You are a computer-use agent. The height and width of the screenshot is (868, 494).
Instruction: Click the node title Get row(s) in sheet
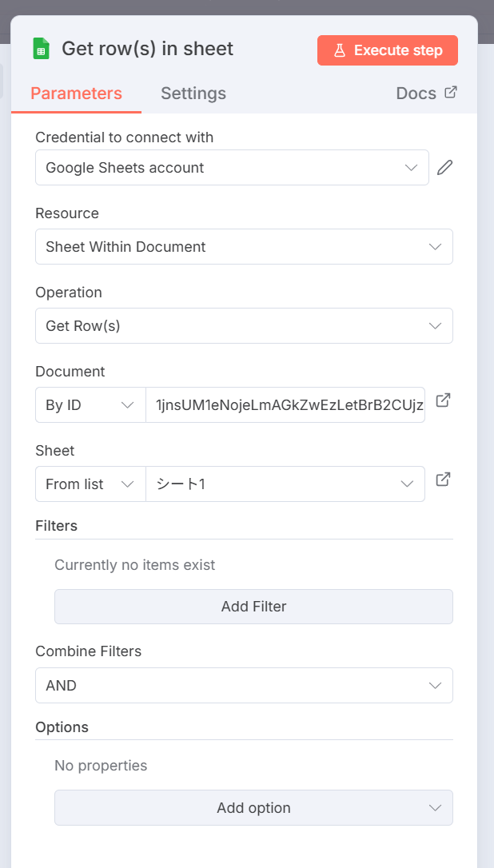click(148, 49)
